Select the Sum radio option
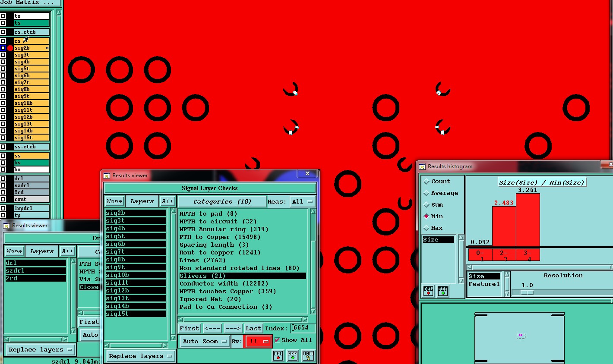 [x=427, y=205]
